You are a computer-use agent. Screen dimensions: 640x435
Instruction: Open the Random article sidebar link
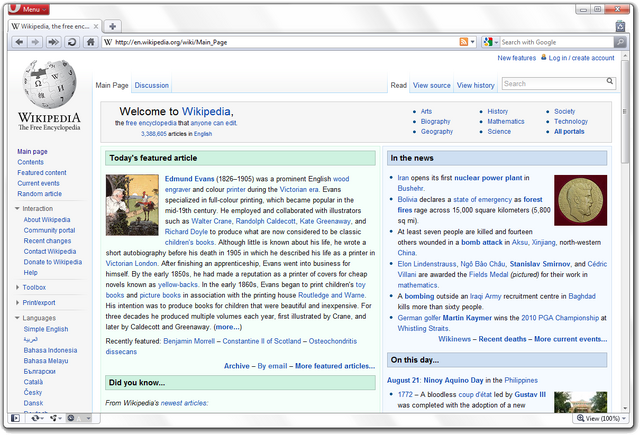click(x=40, y=194)
